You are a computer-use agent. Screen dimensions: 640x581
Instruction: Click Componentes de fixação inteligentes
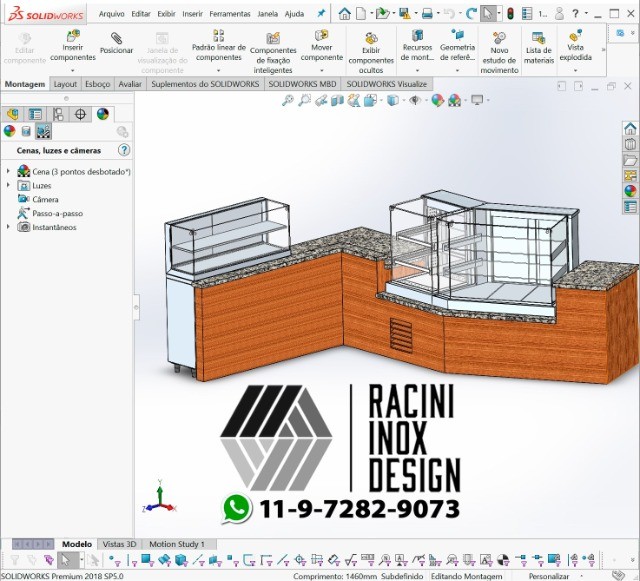click(x=273, y=53)
